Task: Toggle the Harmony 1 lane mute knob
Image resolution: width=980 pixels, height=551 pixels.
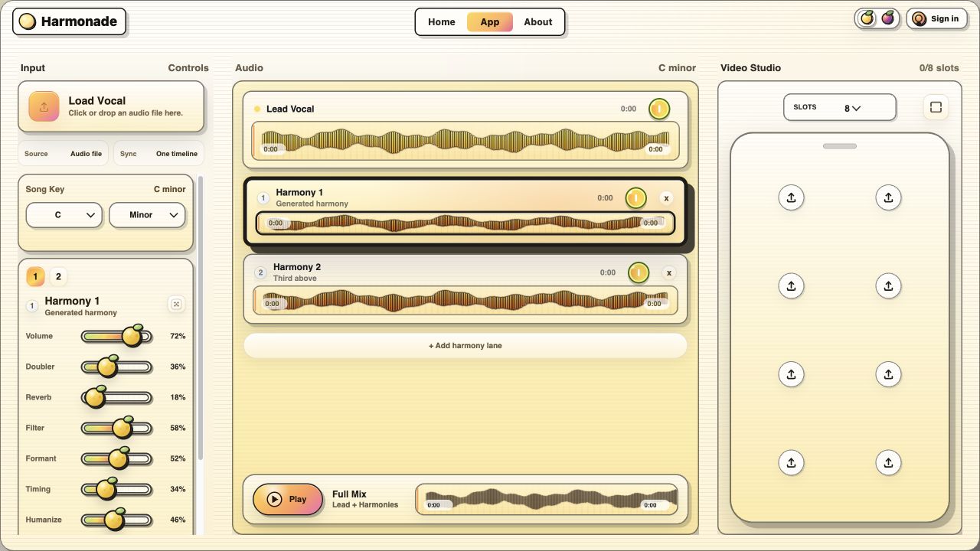Action: tap(635, 198)
